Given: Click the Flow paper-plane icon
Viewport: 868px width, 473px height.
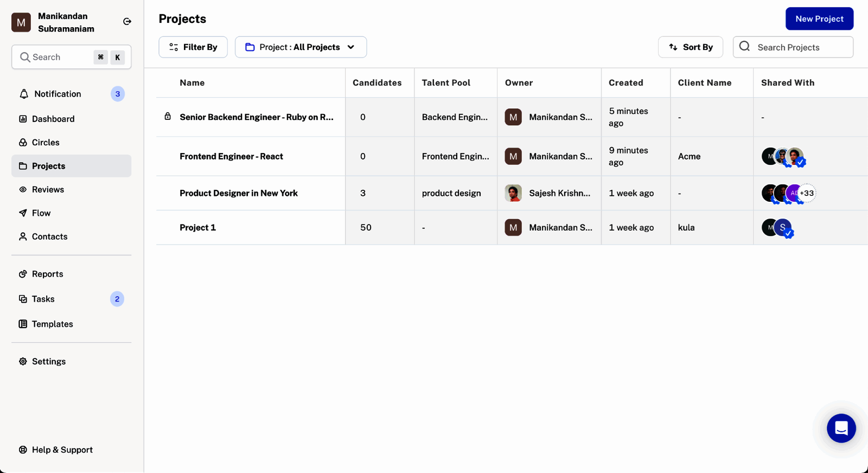Looking at the screenshot, I should tap(23, 213).
